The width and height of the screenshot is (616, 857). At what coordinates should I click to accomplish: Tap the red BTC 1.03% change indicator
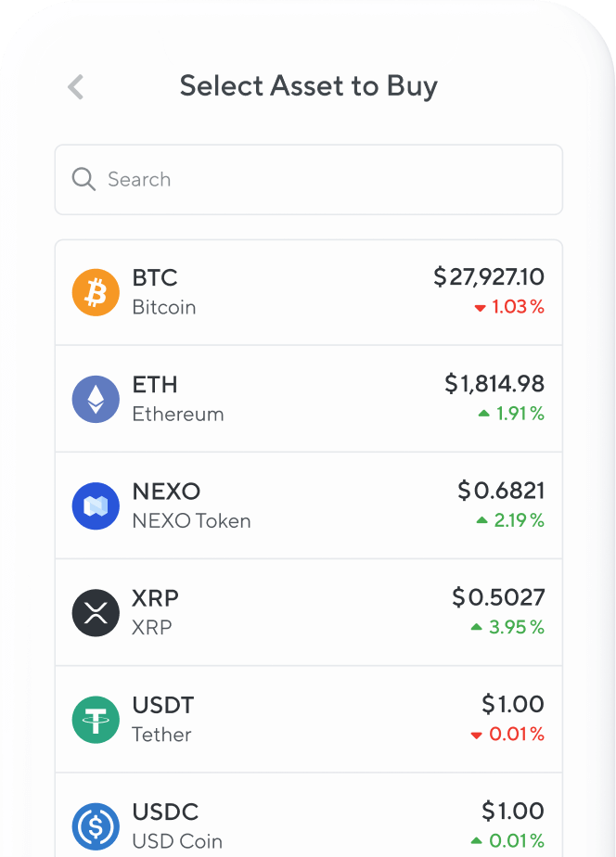[508, 307]
